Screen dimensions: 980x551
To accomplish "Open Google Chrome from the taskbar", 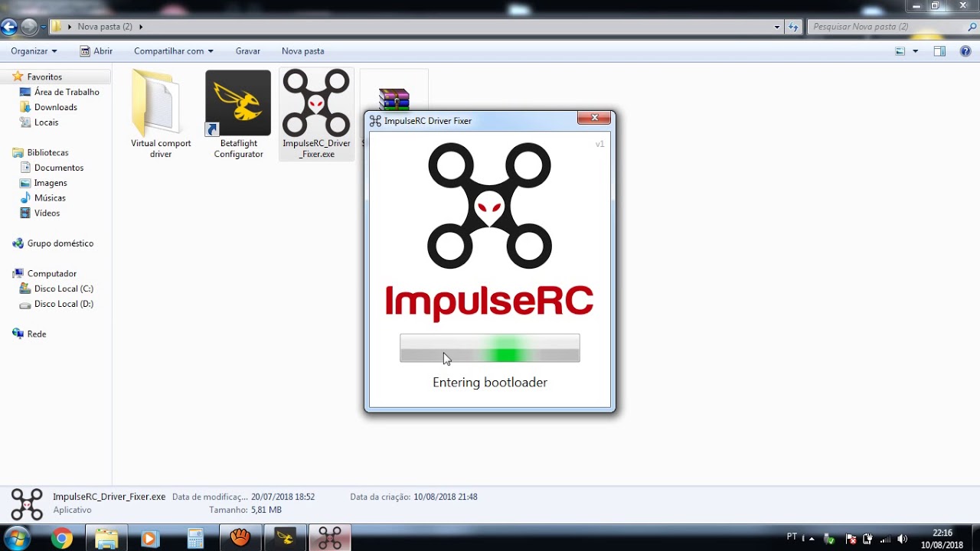I will pyautogui.click(x=61, y=538).
